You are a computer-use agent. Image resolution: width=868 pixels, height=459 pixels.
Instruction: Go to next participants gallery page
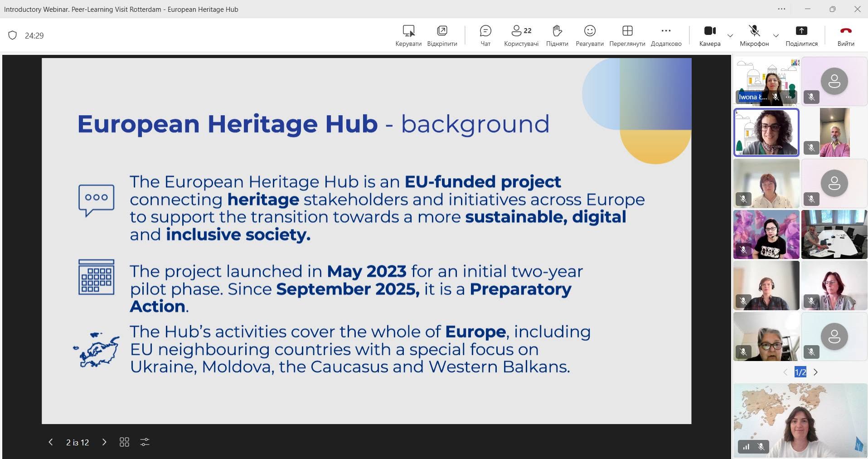click(x=815, y=372)
